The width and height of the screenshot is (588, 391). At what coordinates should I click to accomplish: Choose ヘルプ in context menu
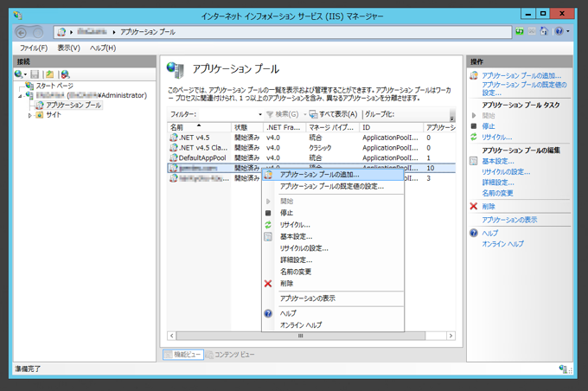(333, 313)
